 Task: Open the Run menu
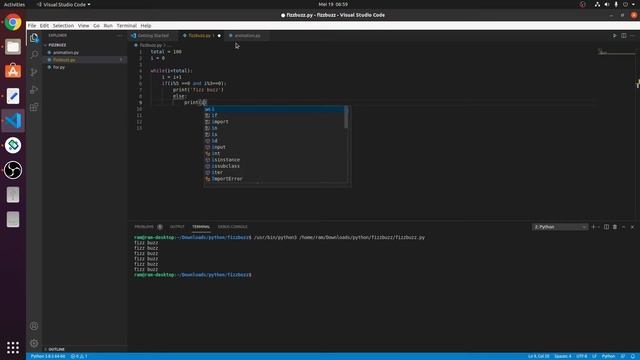(x=108, y=26)
